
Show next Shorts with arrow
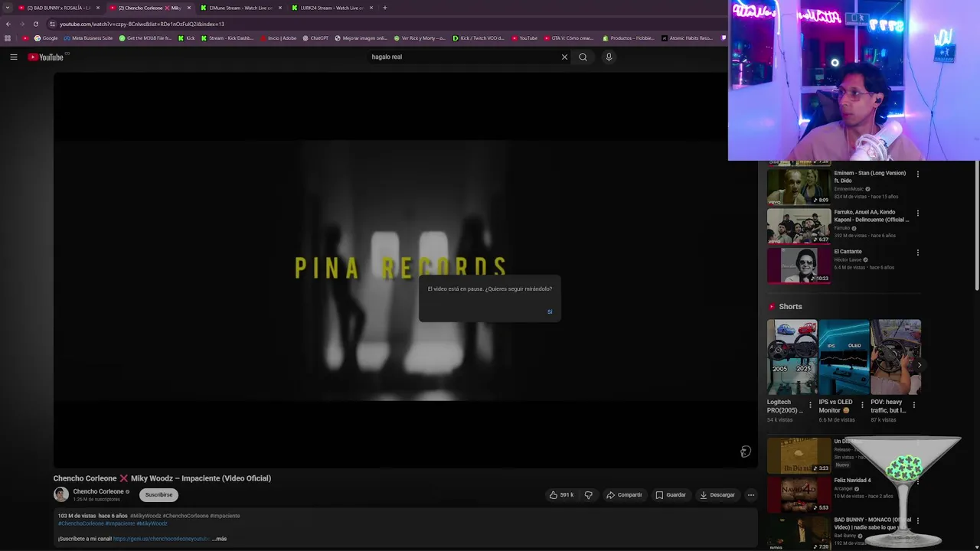(919, 365)
